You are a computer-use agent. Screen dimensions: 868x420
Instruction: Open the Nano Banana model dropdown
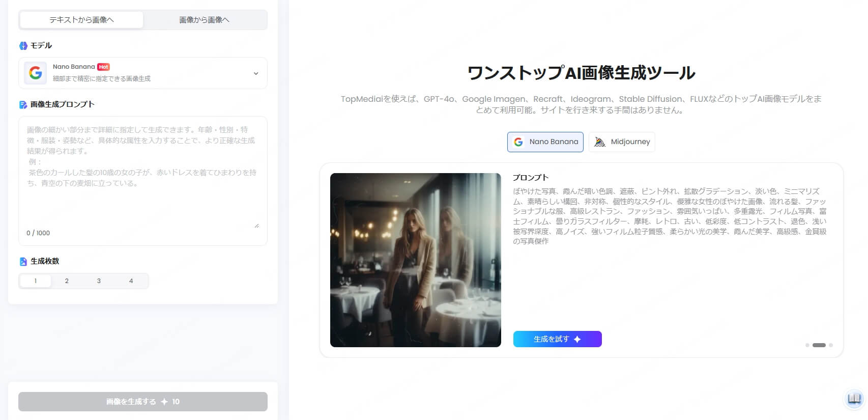pos(143,73)
